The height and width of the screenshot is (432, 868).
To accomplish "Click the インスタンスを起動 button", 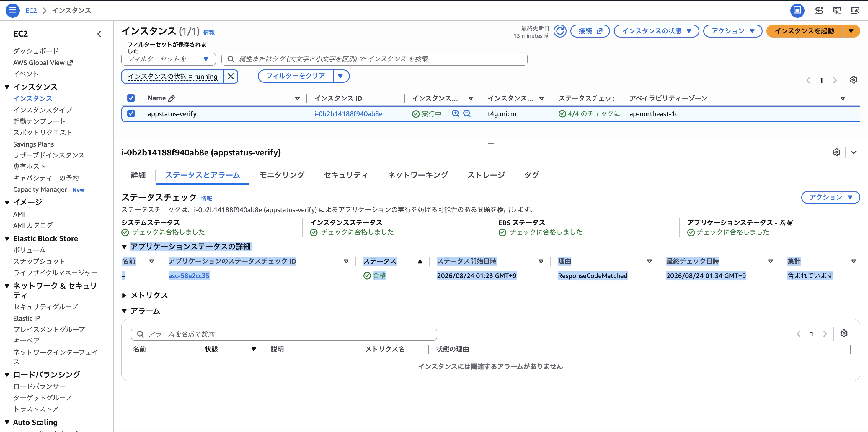I will click(804, 31).
